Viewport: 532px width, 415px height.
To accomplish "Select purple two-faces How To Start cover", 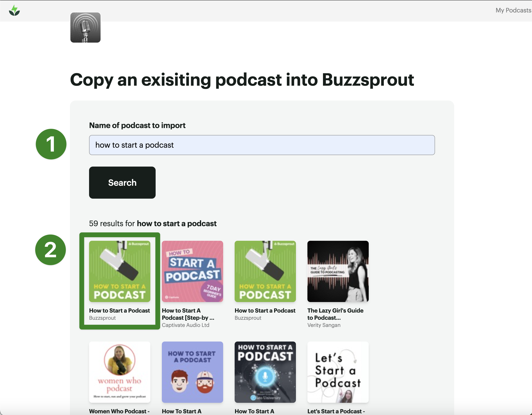I will click(x=192, y=372).
